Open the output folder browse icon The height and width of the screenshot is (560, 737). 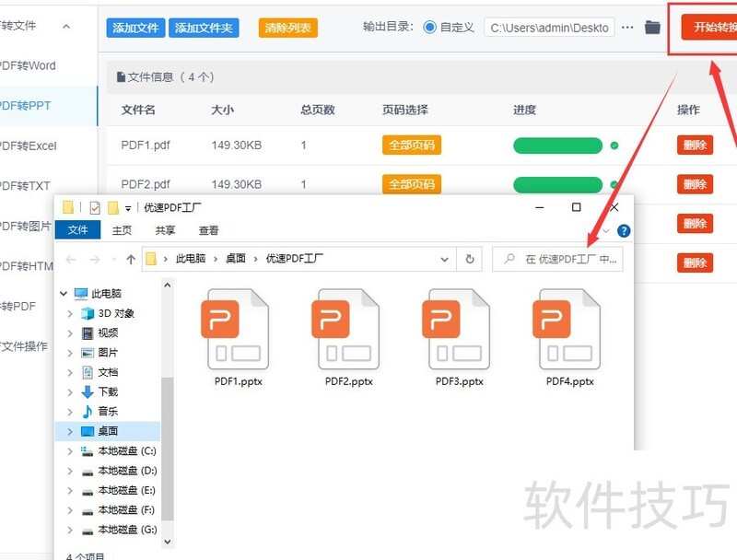click(x=651, y=27)
